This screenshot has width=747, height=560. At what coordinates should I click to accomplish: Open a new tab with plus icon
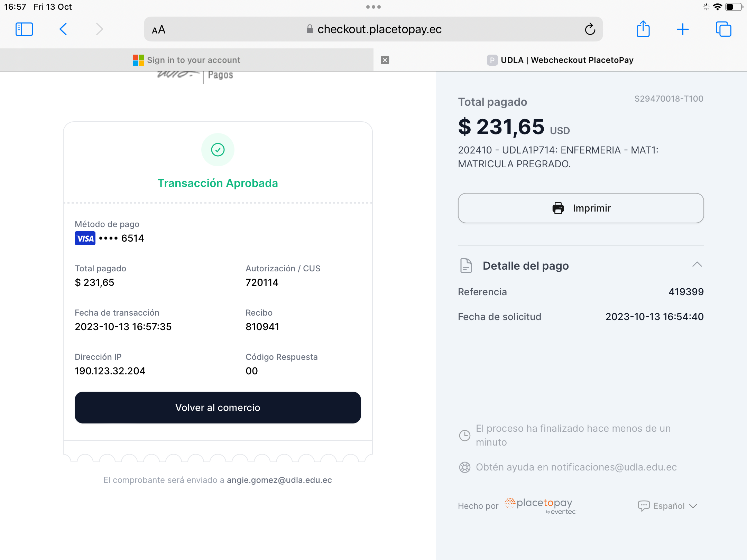[683, 29]
